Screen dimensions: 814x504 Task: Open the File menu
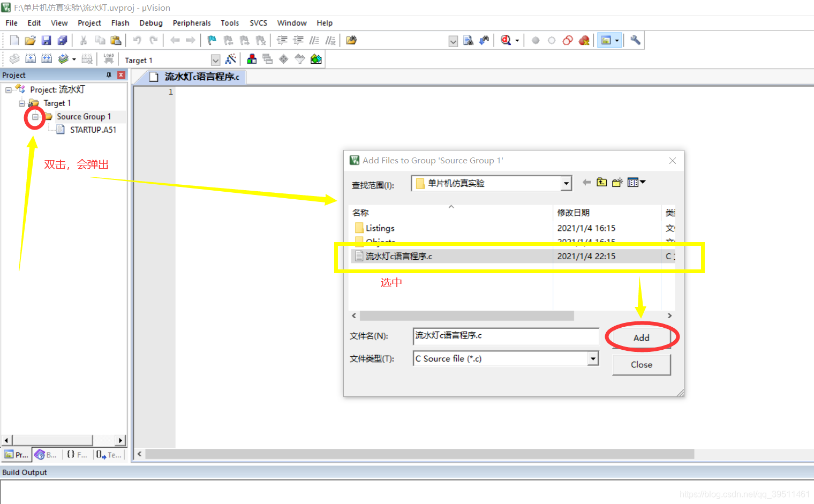coord(11,23)
